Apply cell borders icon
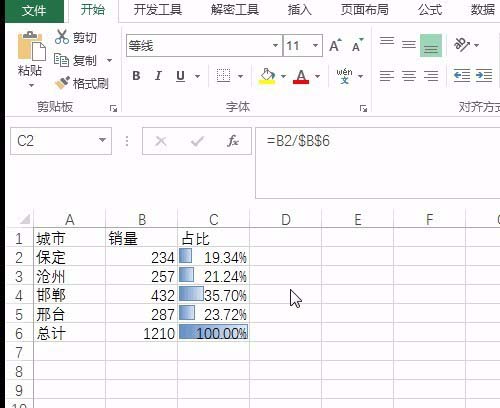This screenshot has height=408, width=500. (223, 76)
